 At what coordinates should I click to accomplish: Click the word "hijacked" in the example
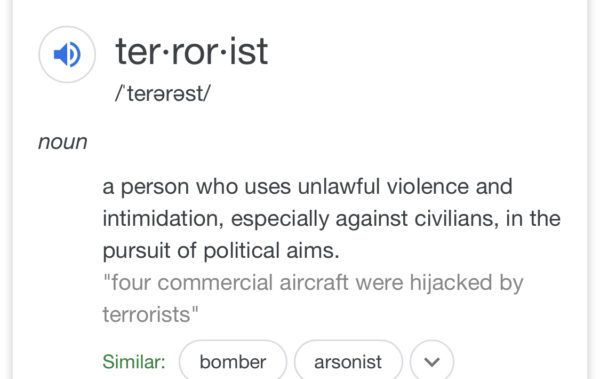(x=451, y=283)
